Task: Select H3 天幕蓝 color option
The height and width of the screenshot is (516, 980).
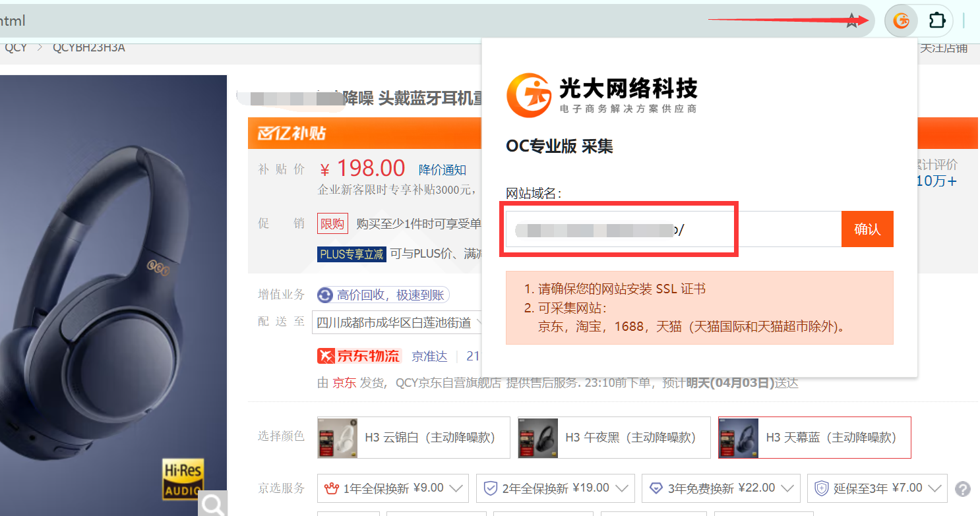Action: pos(814,438)
